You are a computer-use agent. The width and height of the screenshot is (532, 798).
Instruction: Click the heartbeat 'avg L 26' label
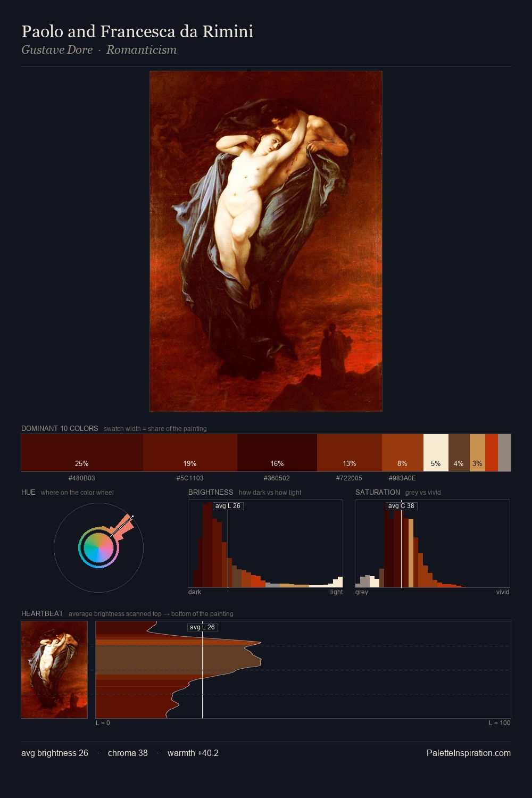point(203,627)
